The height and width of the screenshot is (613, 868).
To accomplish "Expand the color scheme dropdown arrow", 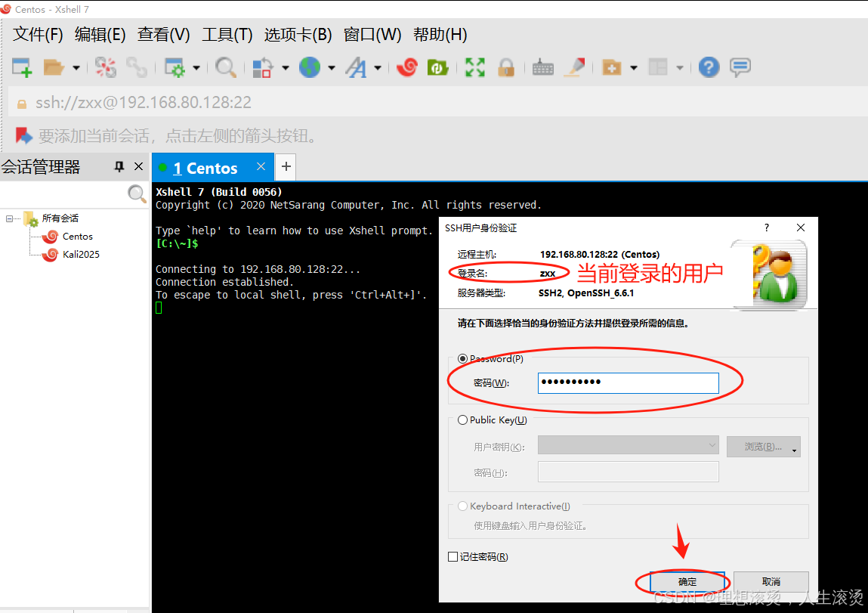I will [285, 68].
